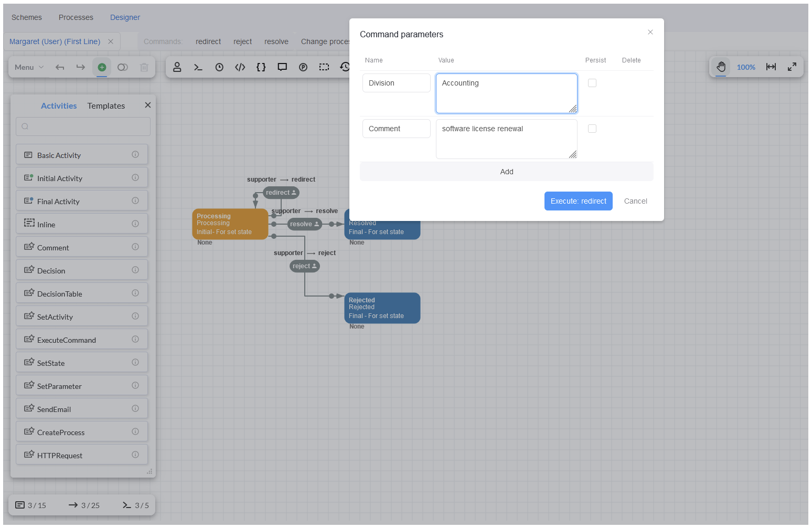Select SetActivity item
This screenshot has width=812, height=528.
click(82, 316)
